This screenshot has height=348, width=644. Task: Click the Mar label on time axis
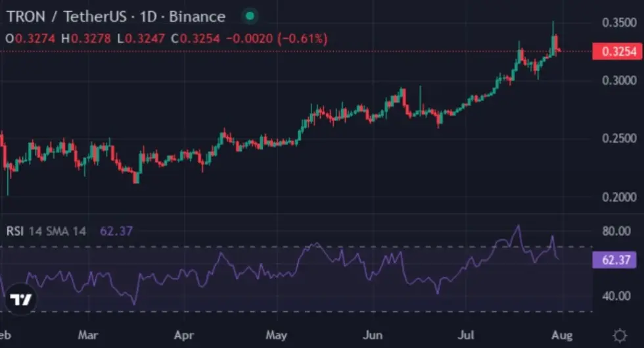(x=88, y=336)
